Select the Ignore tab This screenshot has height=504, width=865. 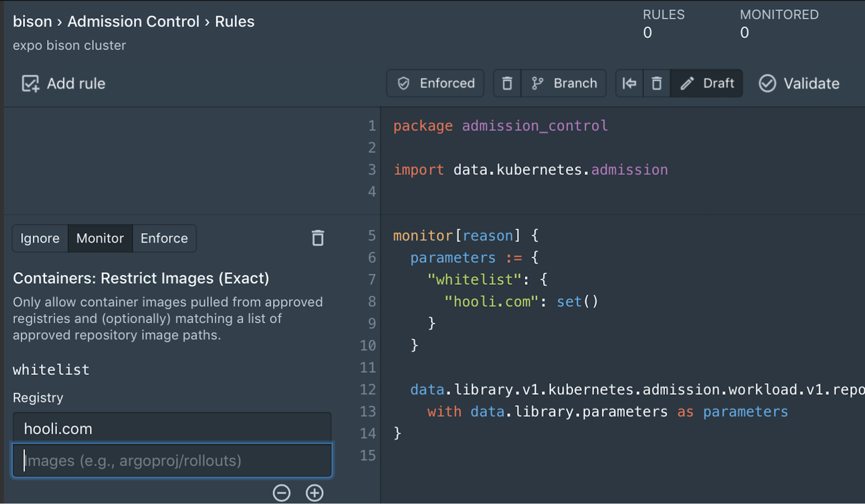coord(39,238)
